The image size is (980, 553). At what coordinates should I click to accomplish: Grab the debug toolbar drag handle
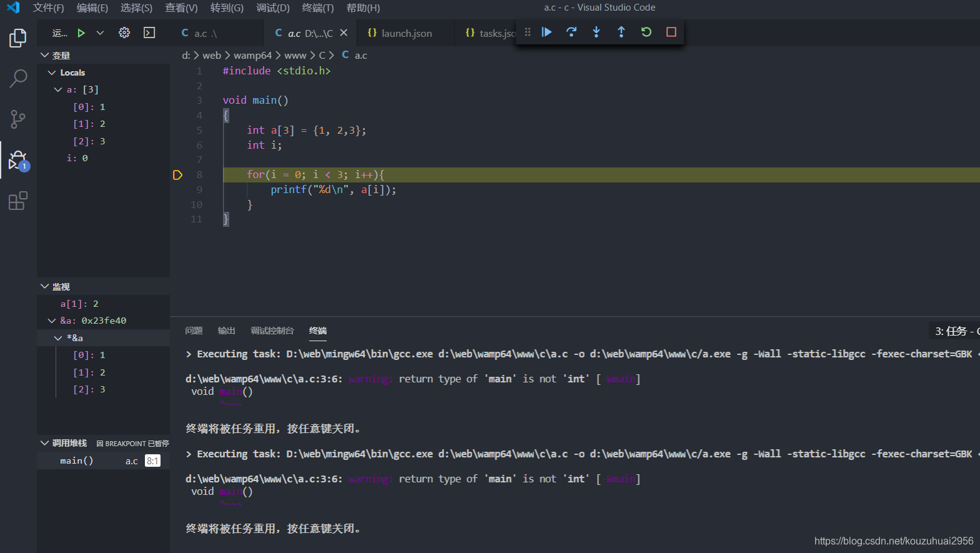click(x=528, y=32)
